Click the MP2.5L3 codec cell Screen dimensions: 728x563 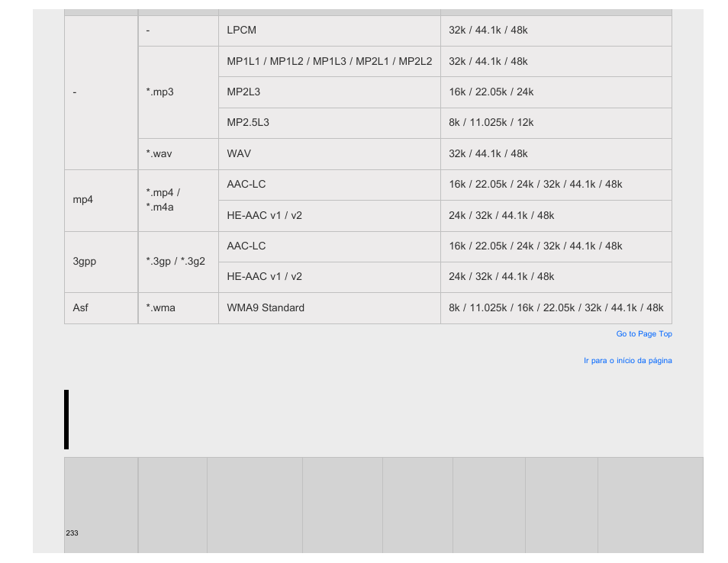(x=330, y=123)
